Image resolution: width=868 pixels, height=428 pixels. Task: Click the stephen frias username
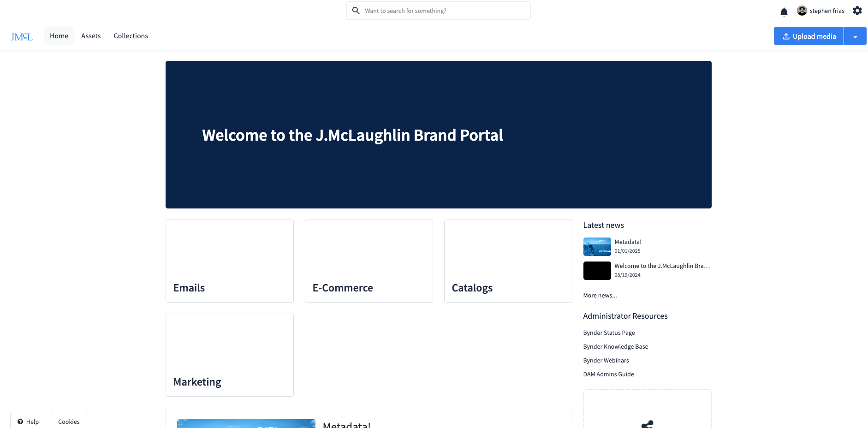pyautogui.click(x=827, y=11)
